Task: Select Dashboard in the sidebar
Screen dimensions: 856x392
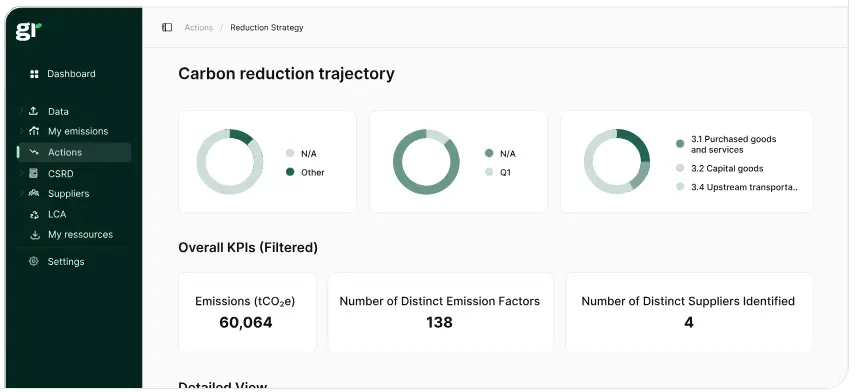Action: pyautogui.click(x=71, y=74)
